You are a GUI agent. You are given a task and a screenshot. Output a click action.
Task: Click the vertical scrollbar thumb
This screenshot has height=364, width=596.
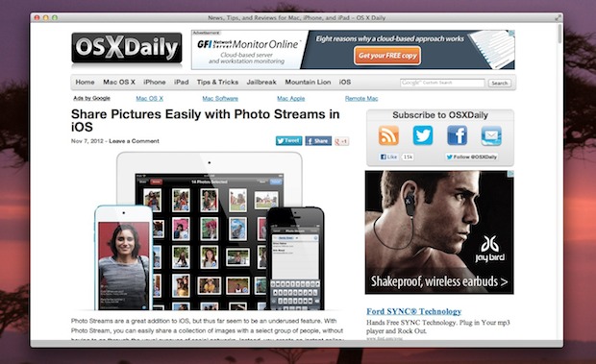[559, 35]
